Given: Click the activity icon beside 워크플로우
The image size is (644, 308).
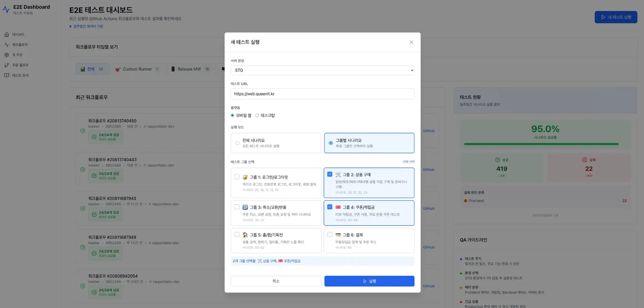Looking at the screenshot, I should pyautogui.click(x=7, y=45).
